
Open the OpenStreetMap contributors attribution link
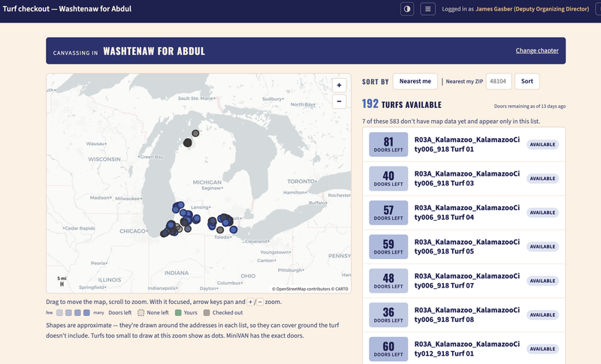(303, 289)
